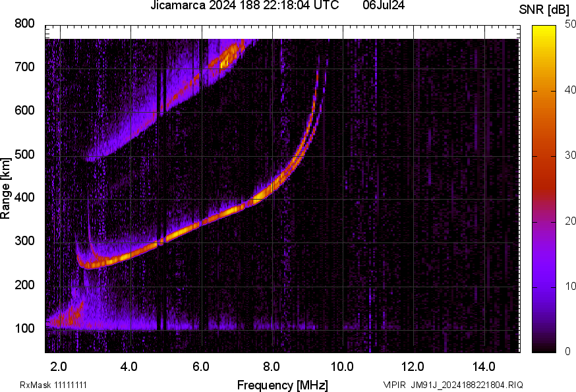576x392 pixels.
Task: Click the colorbar tick label '30'
Action: click(x=570, y=155)
